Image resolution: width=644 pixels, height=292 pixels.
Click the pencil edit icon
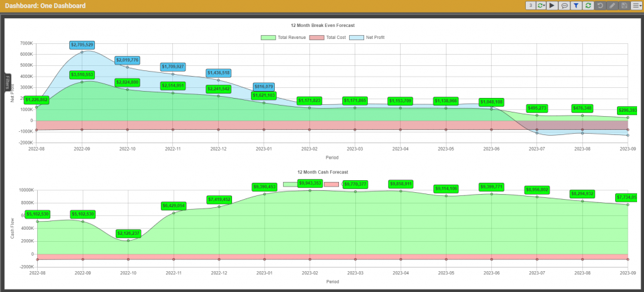point(612,6)
